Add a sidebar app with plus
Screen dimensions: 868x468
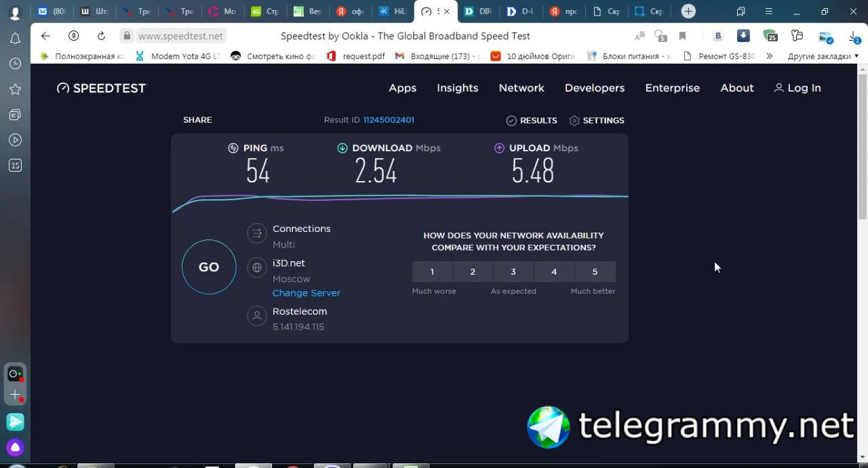15,395
